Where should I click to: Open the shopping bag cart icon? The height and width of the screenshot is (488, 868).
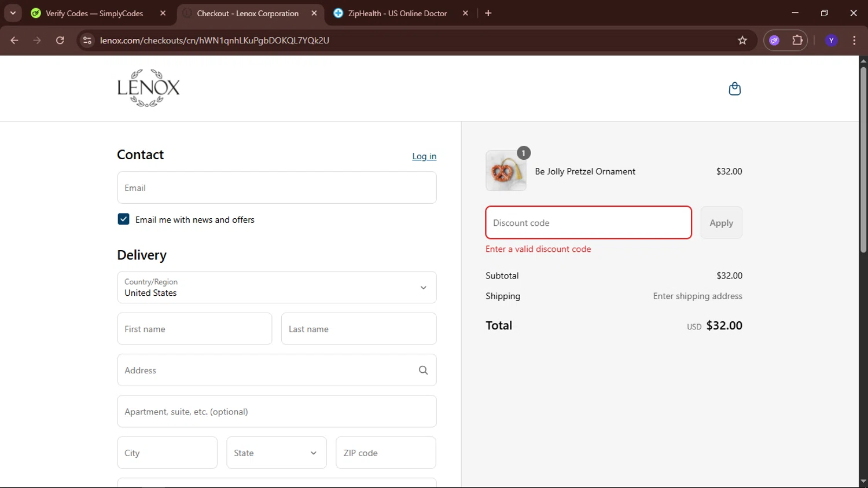pyautogui.click(x=734, y=89)
